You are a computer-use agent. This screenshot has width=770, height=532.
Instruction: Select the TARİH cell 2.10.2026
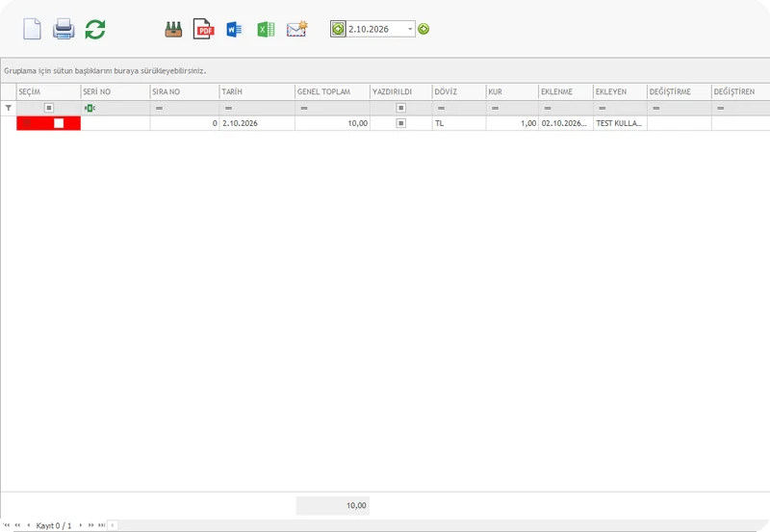[257, 123]
